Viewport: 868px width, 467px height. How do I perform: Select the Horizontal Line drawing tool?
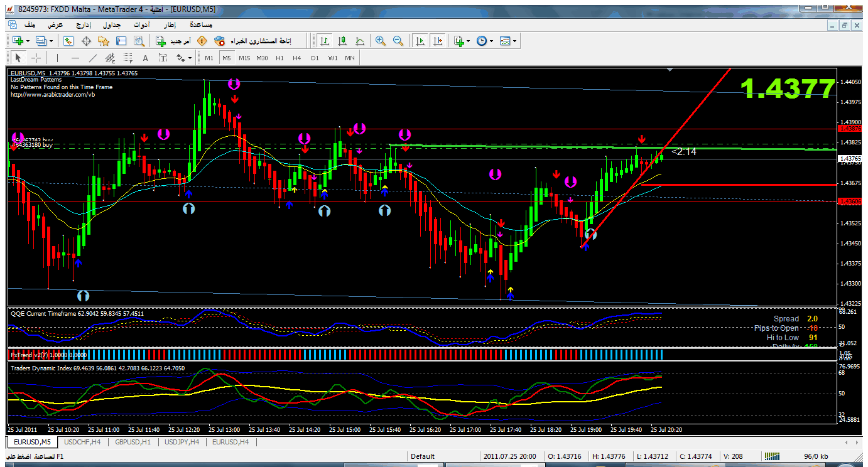tap(75, 58)
